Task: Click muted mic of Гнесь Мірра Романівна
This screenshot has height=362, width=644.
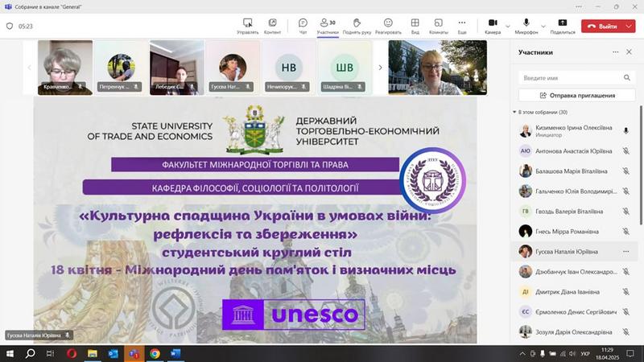Action: [626, 232]
